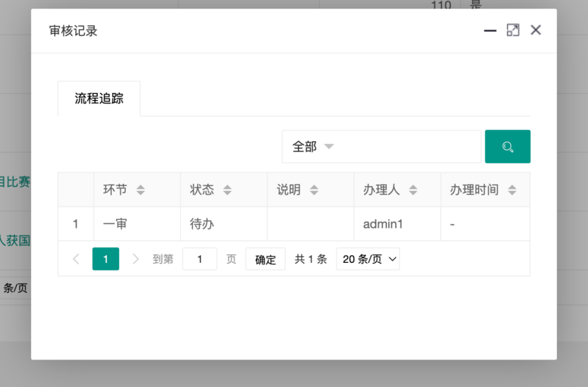This screenshot has height=387, width=588.
Task: Sort by 办理时间 column arrows
Action: pos(512,190)
